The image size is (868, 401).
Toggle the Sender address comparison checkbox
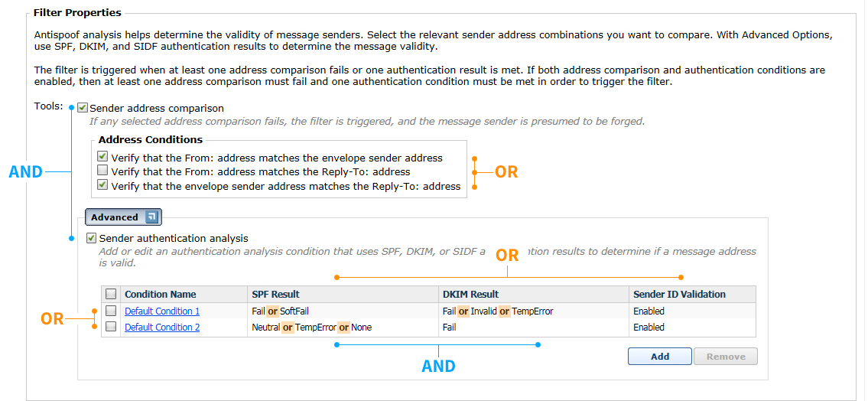click(x=83, y=108)
